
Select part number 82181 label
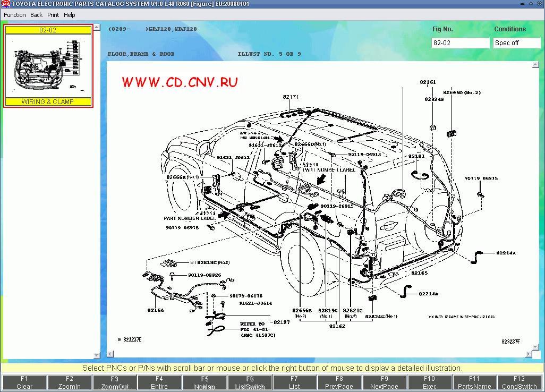(417, 156)
